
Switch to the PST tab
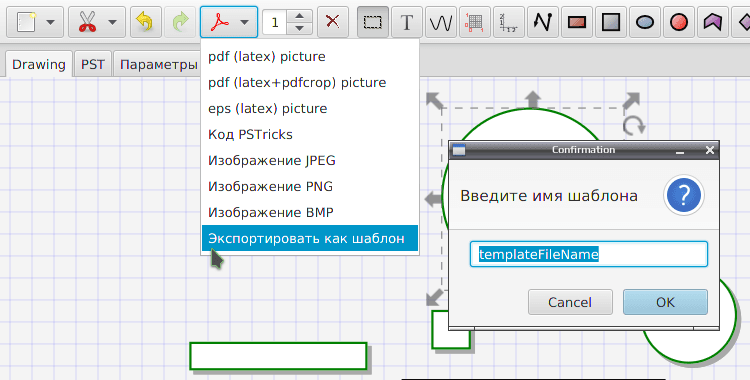click(93, 64)
